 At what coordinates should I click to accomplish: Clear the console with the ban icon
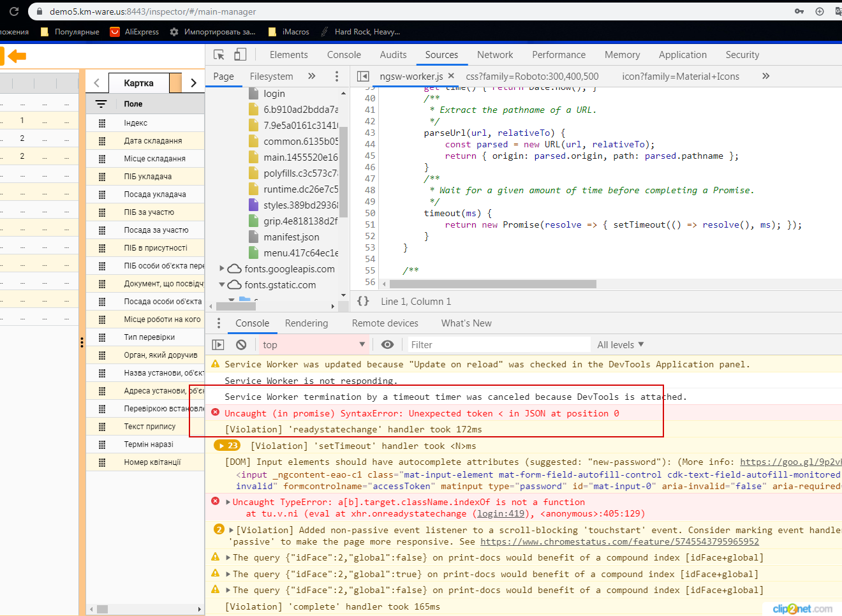point(241,344)
